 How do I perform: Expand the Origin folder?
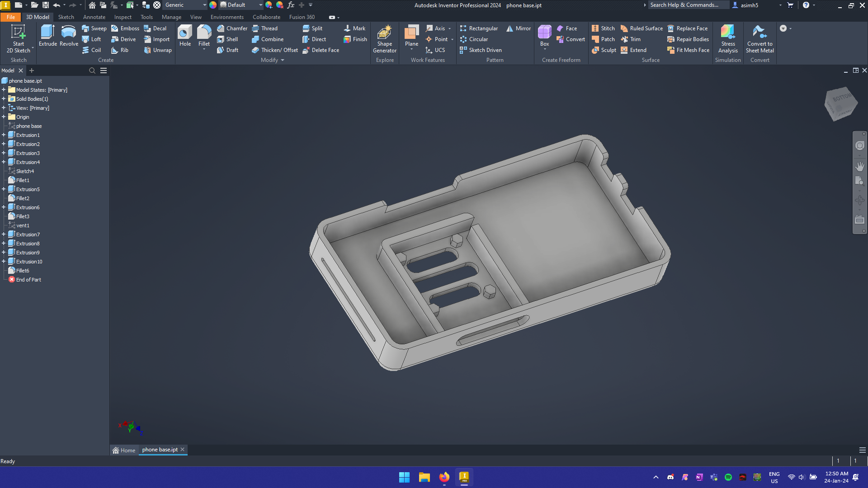click(4, 117)
